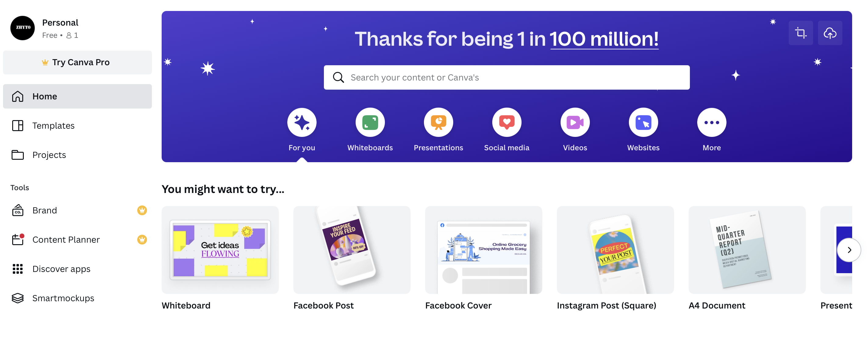Go to Templates in the sidebar
Screen dimensions: 868x339
pos(53,126)
